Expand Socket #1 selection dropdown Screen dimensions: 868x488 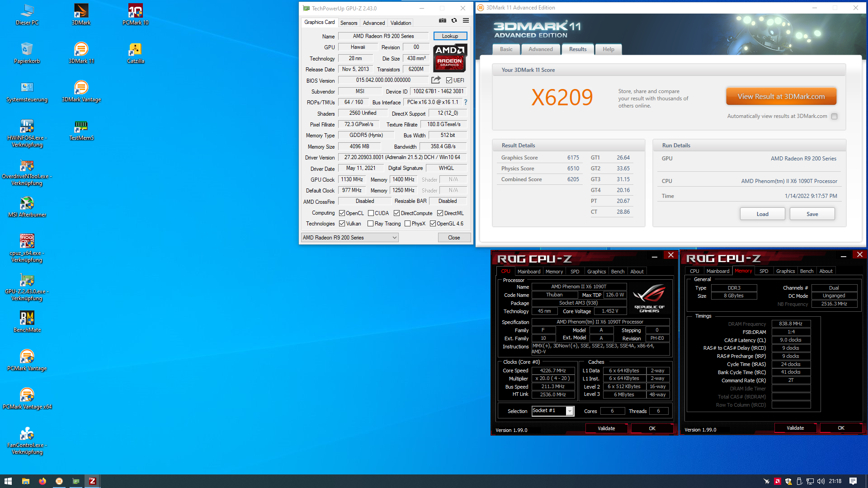[570, 411]
